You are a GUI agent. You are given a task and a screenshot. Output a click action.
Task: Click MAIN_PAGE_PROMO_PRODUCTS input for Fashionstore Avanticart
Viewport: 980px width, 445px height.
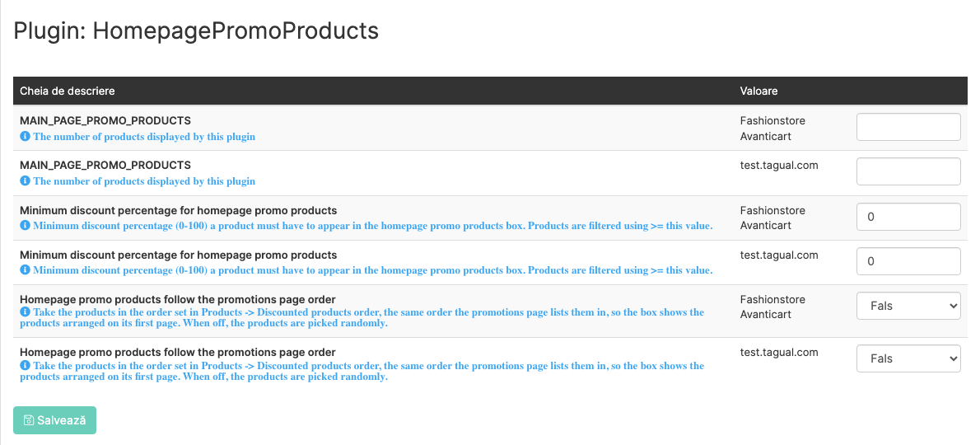[908, 127]
